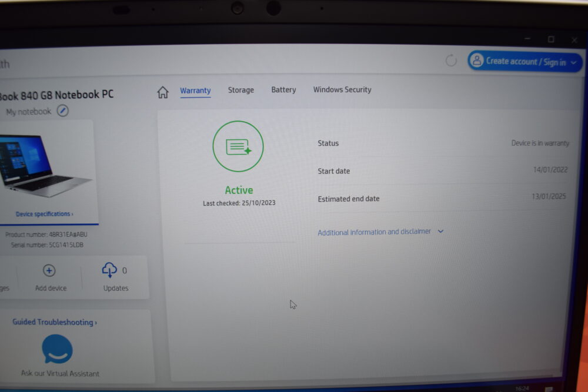This screenshot has height=392, width=588.
Task: Click the Ask our Virtual Assistant label
Action: pos(60,373)
